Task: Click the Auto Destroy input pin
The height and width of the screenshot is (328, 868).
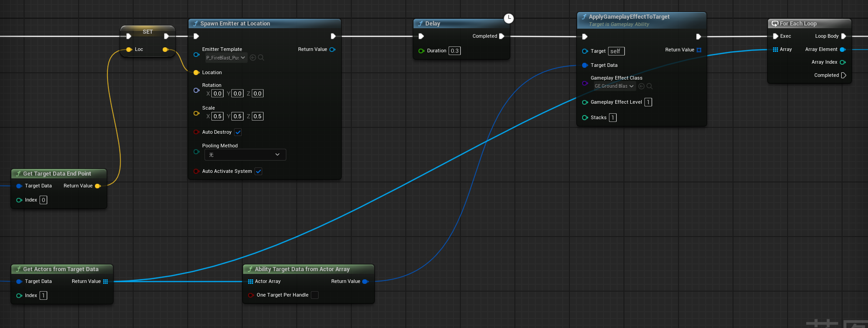Action: pyautogui.click(x=196, y=132)
